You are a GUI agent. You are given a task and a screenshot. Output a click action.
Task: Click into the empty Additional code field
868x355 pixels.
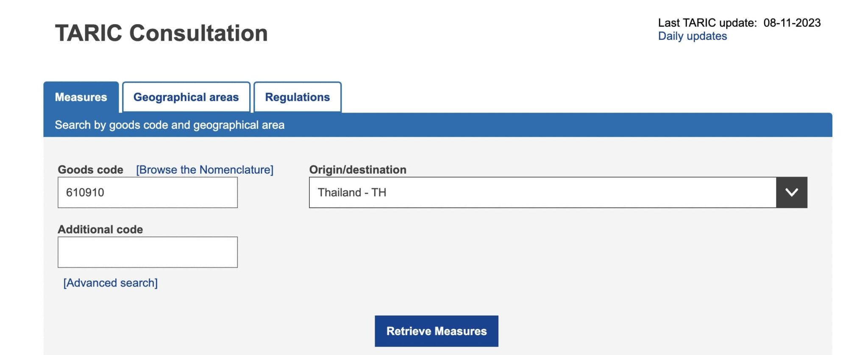[x=147, y=252]
